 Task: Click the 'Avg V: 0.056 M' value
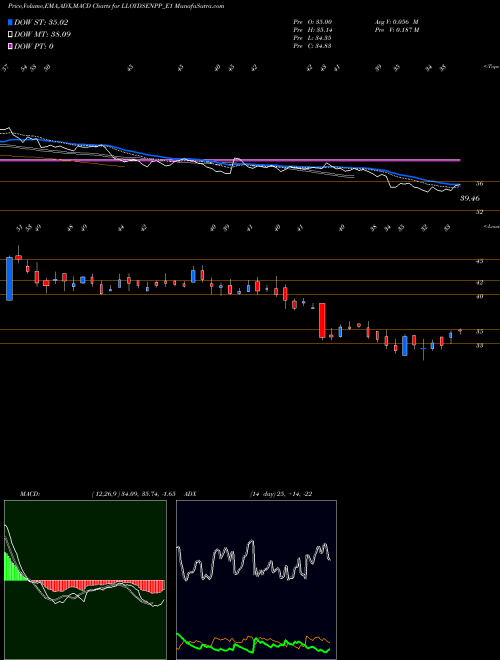pyautogui.click(x=396, y=21)
